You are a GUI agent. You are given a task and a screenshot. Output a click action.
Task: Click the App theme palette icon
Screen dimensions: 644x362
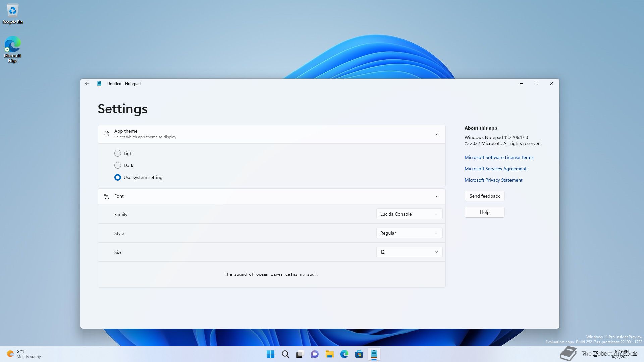pos(106,134)
